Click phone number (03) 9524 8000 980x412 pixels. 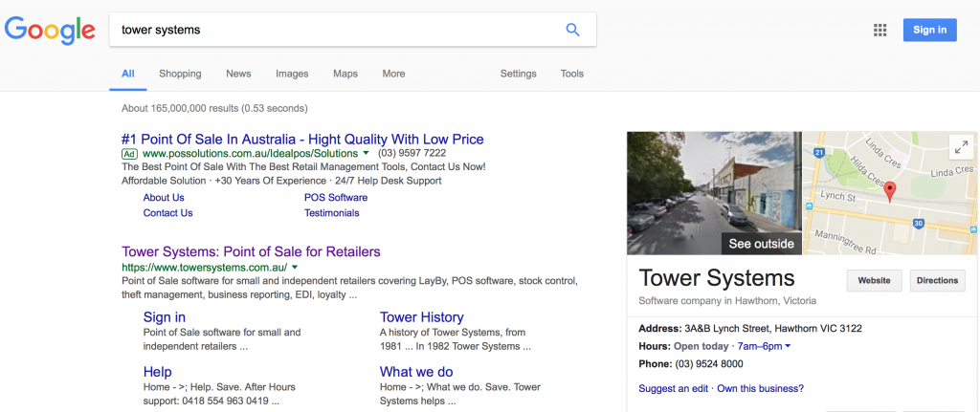(x=707, y=364)
